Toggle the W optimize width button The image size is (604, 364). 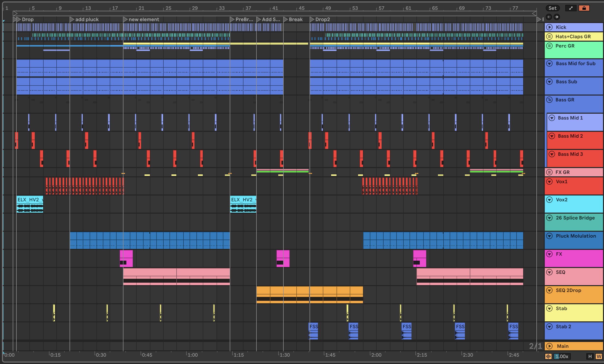point(599,356)
